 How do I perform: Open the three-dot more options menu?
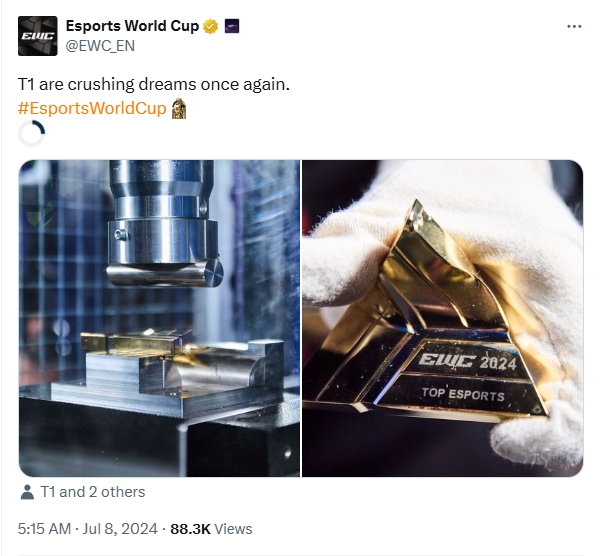[574, 26]
